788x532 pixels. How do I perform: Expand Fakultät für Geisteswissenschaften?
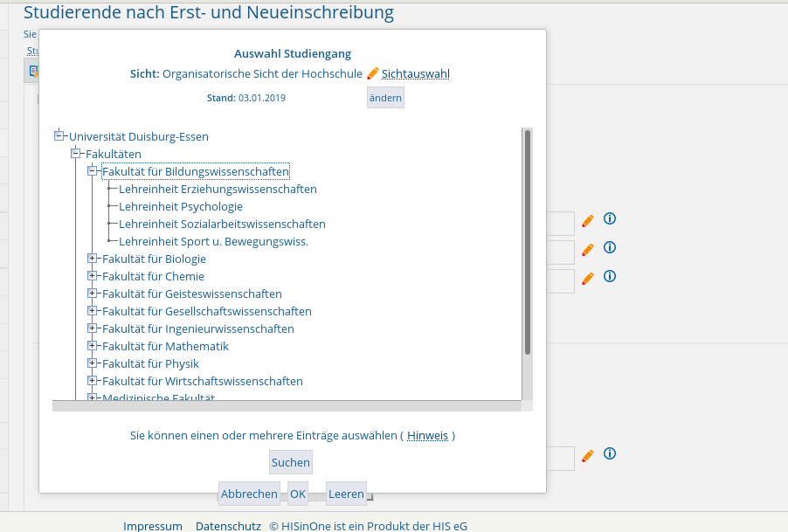93,294
